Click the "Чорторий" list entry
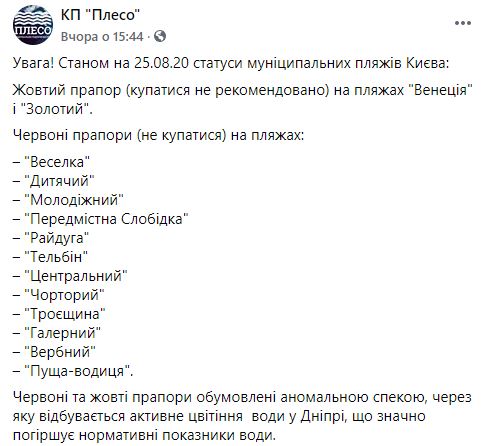 pos(59,295)
